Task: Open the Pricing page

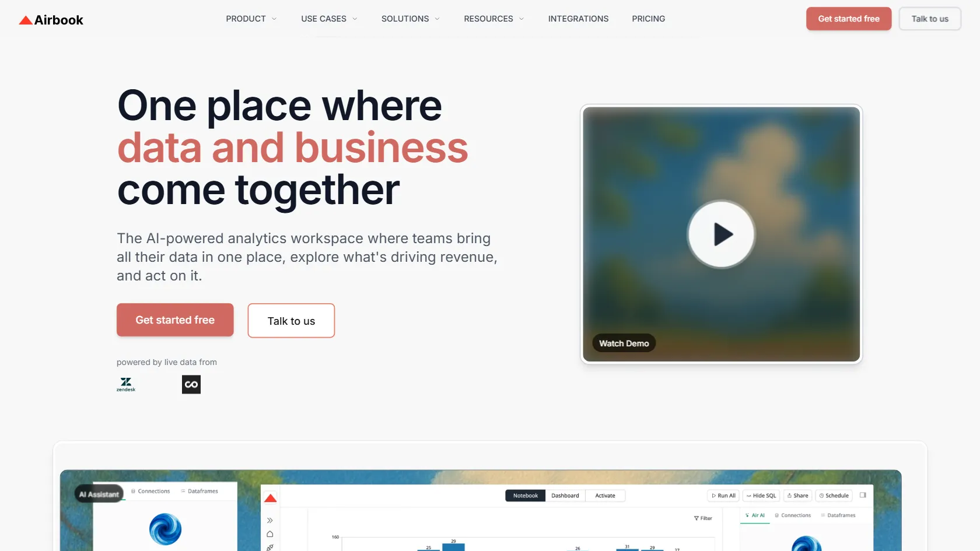Action: point(648,19)
